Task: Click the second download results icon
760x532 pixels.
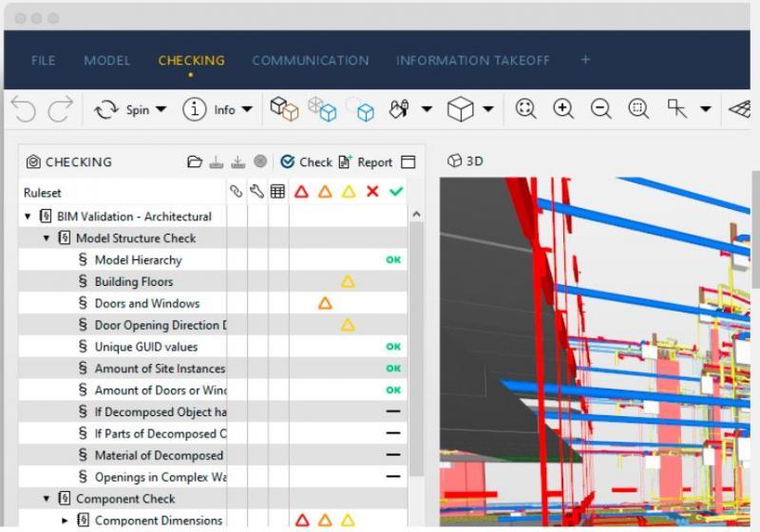Action: (x=237, y=161)
